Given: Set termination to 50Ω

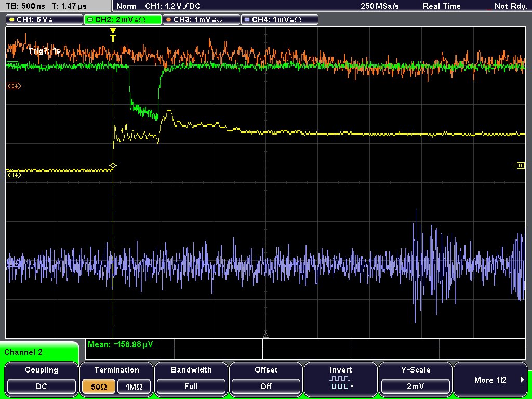Looking at the screenshot, I should click(x=99, y=387).
